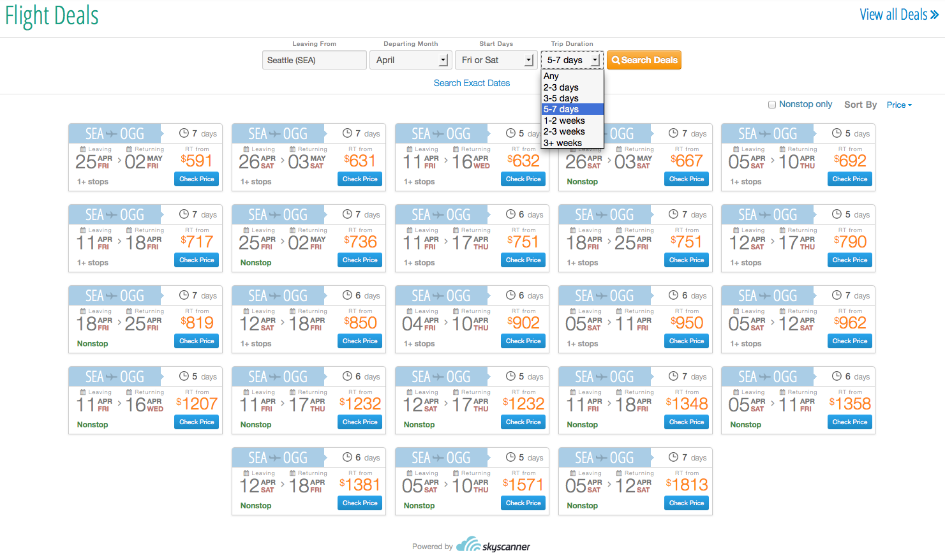Click the $962 price text
This screenshot has height=560, width=945.
850,323
